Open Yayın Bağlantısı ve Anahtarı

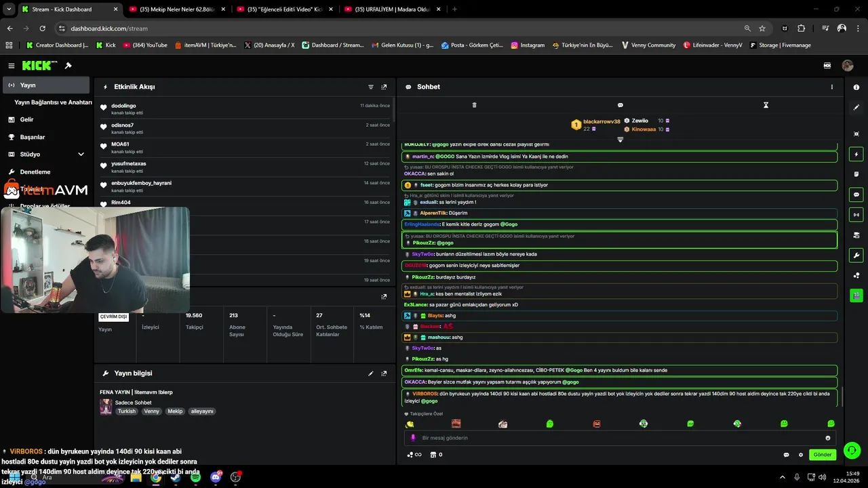point(53,102)
